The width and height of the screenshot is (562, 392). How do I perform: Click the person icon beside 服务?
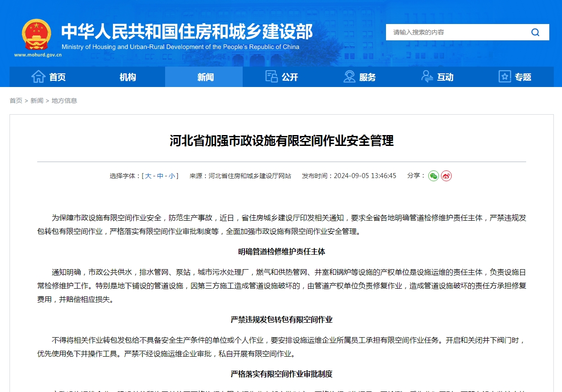click(x=349, y=77)
